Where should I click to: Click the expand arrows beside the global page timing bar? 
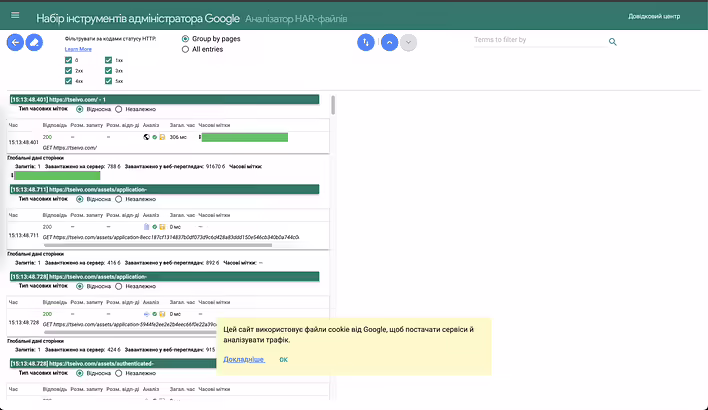[x=12, y=175]
